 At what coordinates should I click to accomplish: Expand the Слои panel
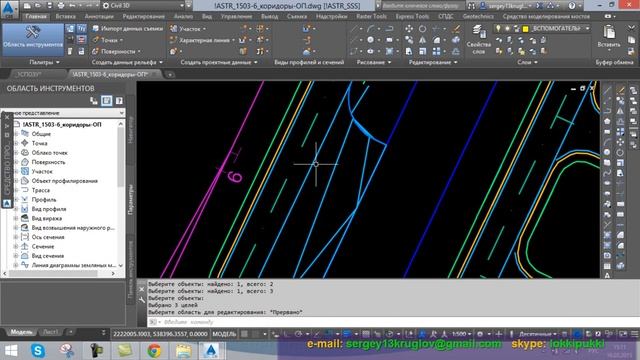(x=527, y=62)
